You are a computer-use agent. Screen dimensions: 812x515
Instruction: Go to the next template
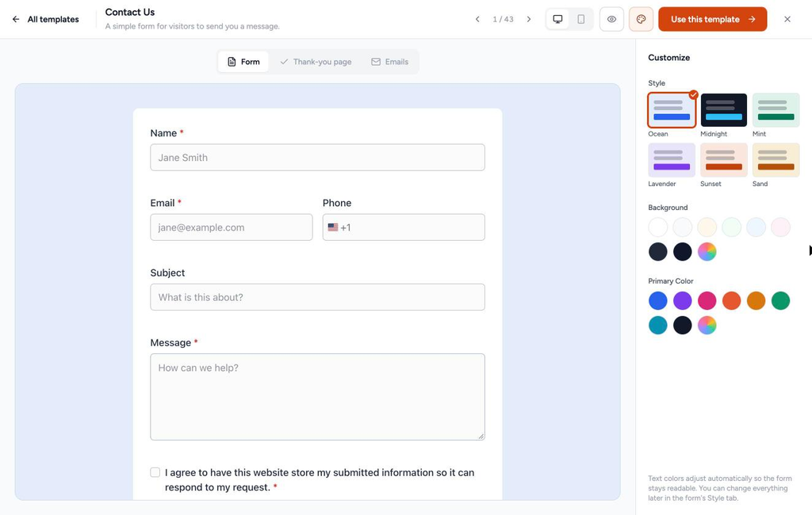tap(529, 19)
